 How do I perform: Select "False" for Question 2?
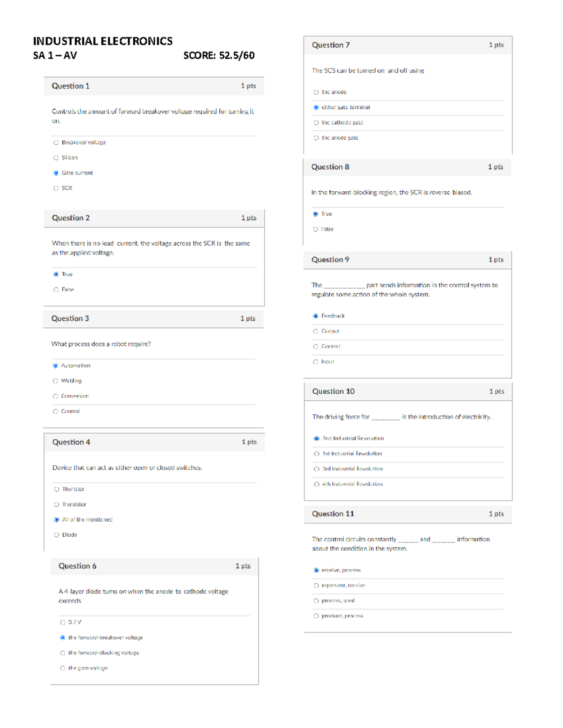tap(56, 290)
